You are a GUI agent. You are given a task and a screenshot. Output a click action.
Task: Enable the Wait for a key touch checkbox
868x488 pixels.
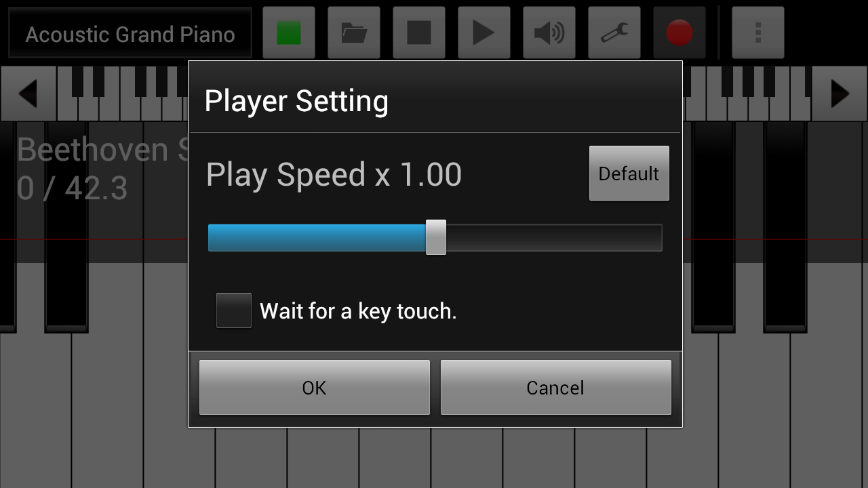point(234,310)
